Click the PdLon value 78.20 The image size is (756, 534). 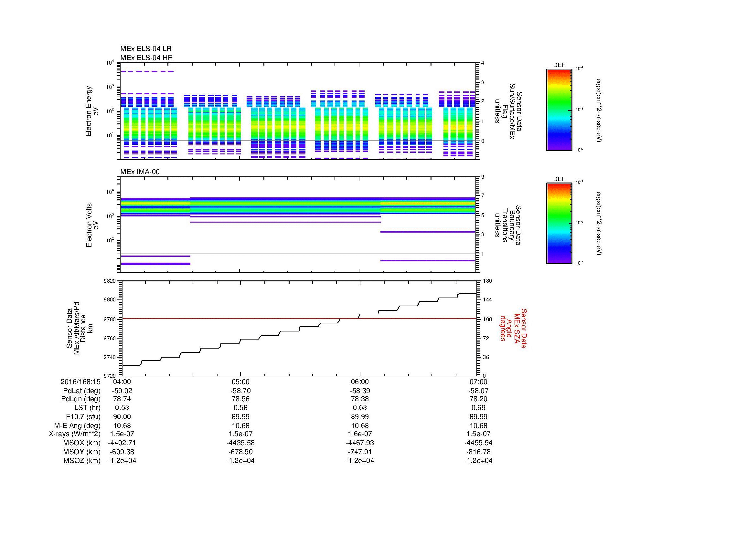pyautogui.click(x=478, y=399)
